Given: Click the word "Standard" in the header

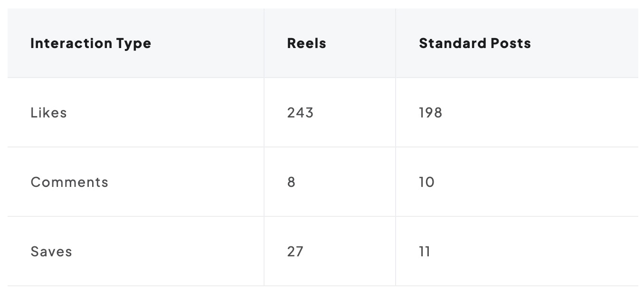Looking at the screenshot, I should tap(451, 43).
